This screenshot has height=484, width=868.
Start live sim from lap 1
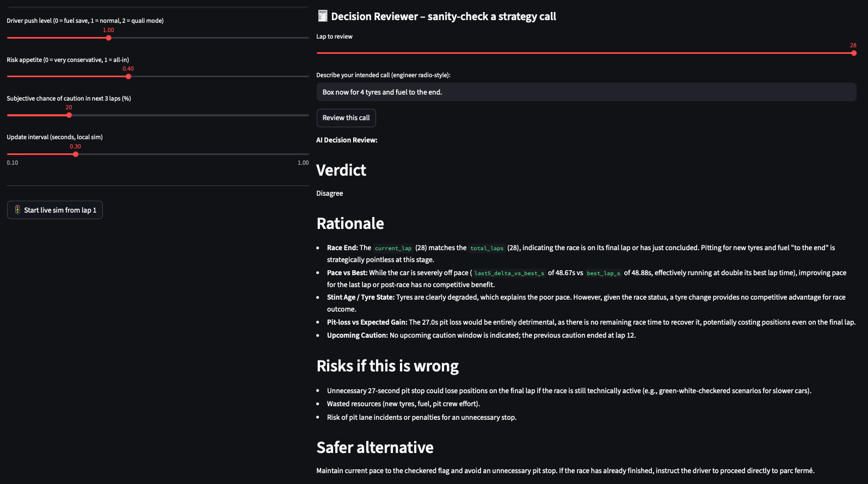55,210
